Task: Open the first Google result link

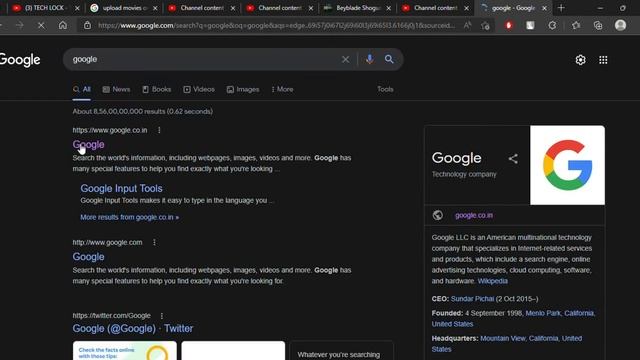Action: (x=88, y=144)
